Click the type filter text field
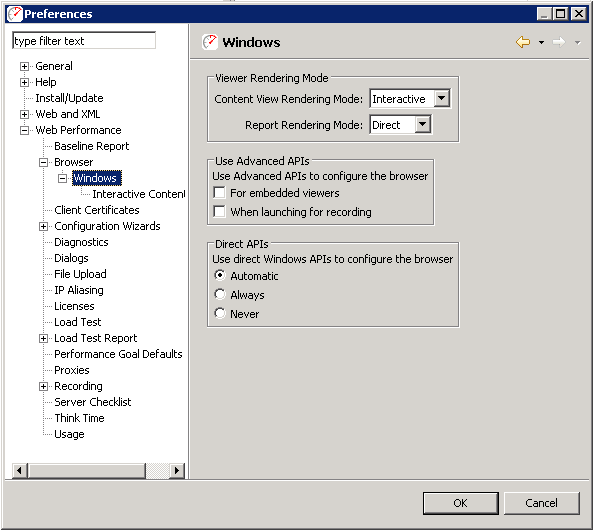 [x=84, y=40]
